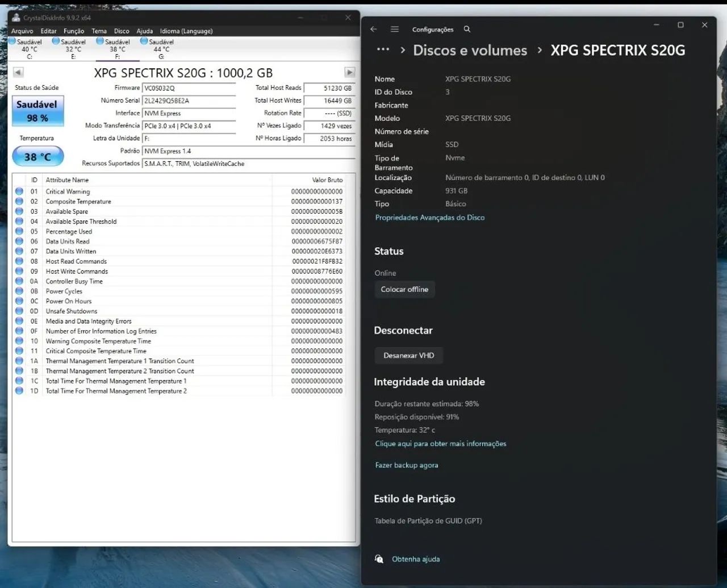Open hamburger navigation menu in Configurações
This screenshot has height=588, width=727.
(x=395, y=29)
